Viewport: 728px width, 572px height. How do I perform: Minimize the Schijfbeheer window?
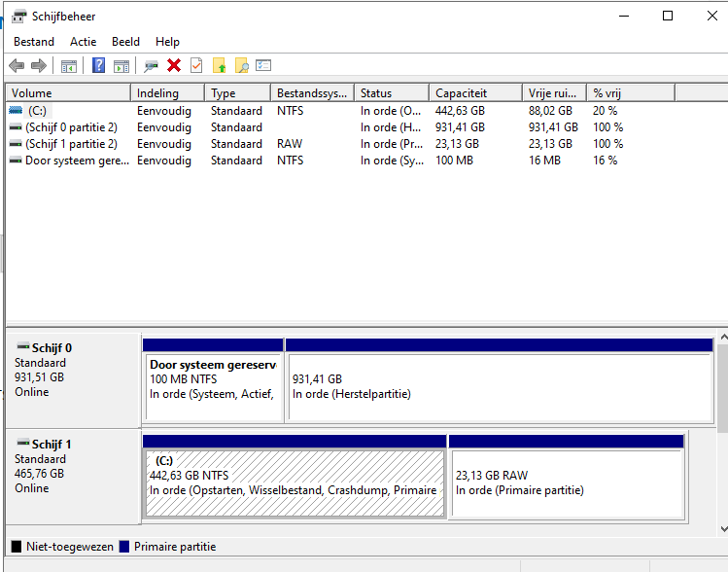(x=624, y=17)
